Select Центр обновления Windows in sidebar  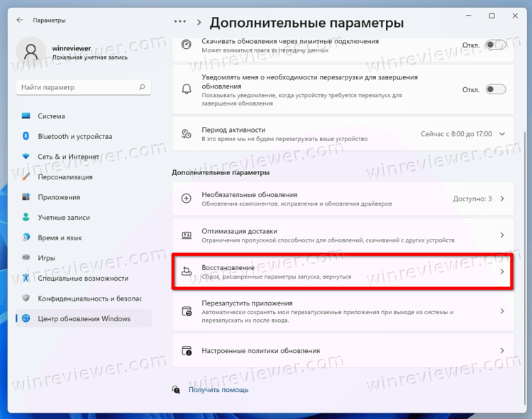tap(84, 319)
